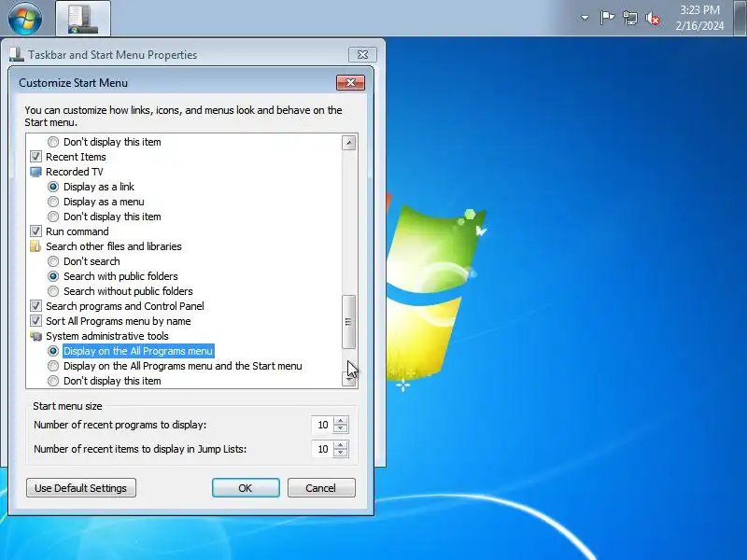
Task: Select Search without public folders option
Action: pyautogui.click(x=53, y=291)
